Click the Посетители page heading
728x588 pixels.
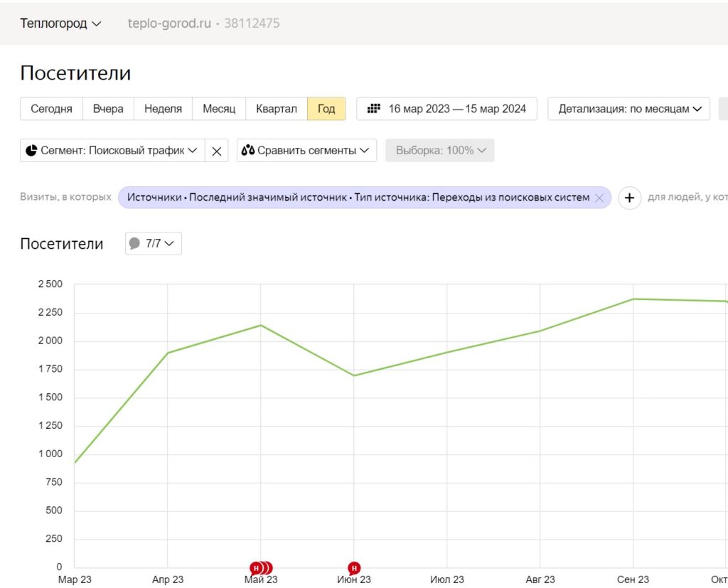click(x=75, y=73)
